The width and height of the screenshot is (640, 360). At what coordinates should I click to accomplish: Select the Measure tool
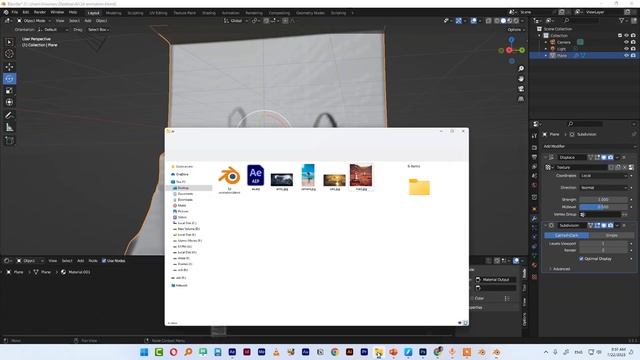pyautogui.click(x=9, y=128)
